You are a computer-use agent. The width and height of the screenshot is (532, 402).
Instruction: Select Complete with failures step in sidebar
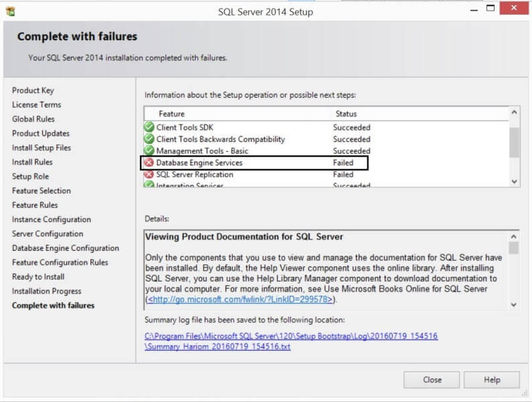coord(54,305)
